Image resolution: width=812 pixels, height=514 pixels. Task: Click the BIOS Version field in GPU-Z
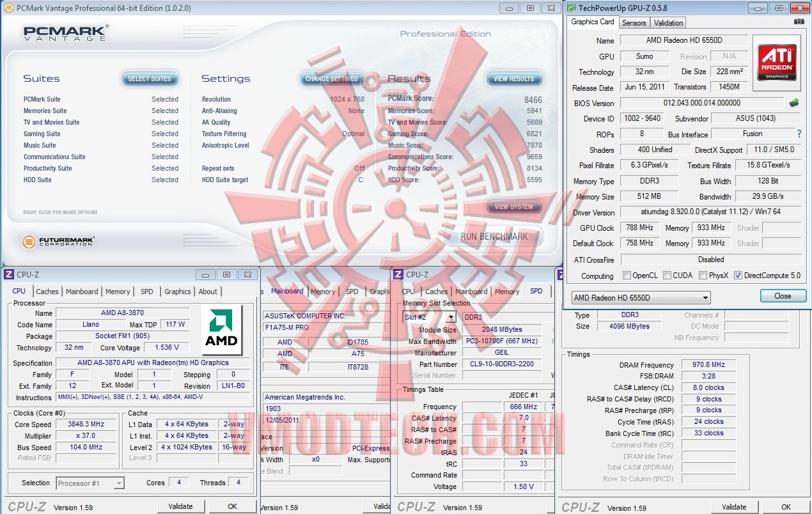tap(701, 103)
